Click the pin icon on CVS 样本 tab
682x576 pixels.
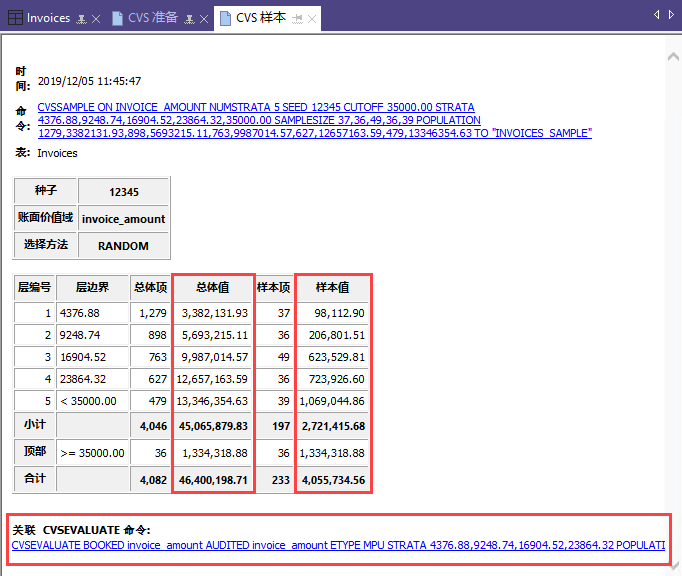pos(297,19)
